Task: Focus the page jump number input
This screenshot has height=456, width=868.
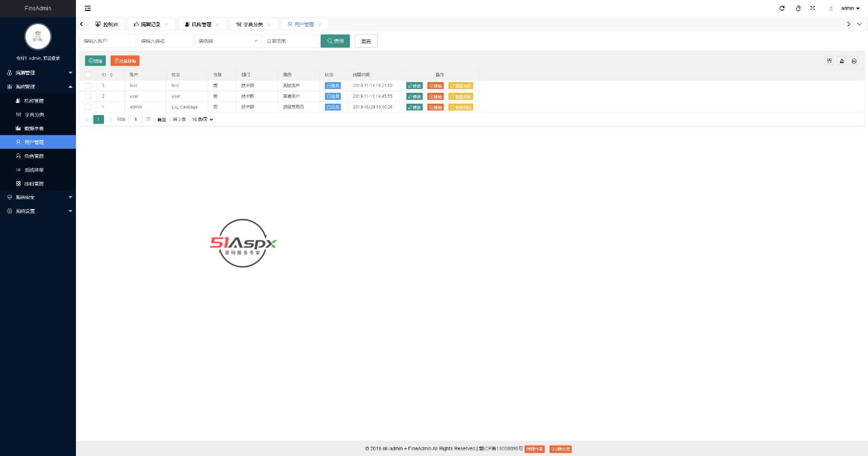Action: [x=136, y=119]
